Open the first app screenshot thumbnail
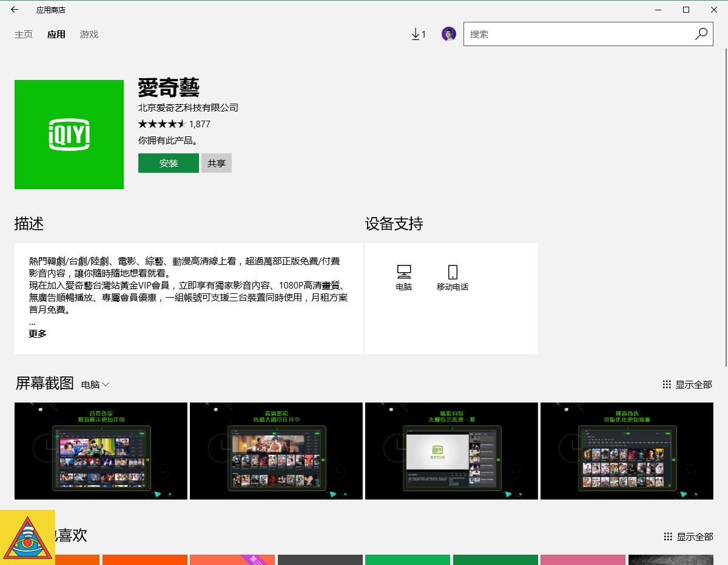 click(100, 451)
